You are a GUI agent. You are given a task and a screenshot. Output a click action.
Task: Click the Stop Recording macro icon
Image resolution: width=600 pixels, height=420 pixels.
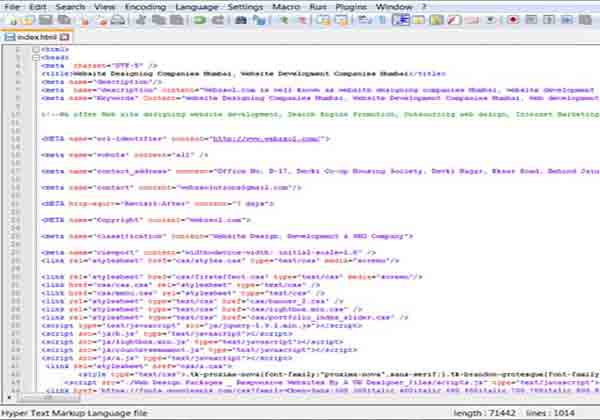tap(532, 20)
